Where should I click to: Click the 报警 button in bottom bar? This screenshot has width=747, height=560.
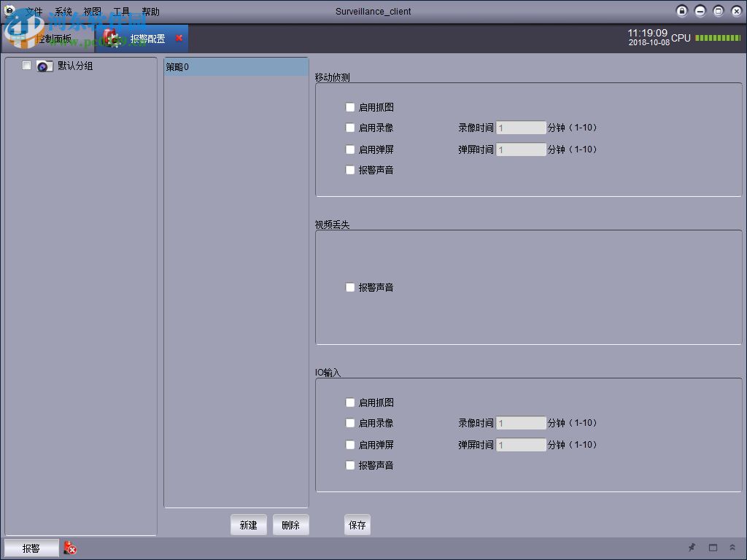31,548
